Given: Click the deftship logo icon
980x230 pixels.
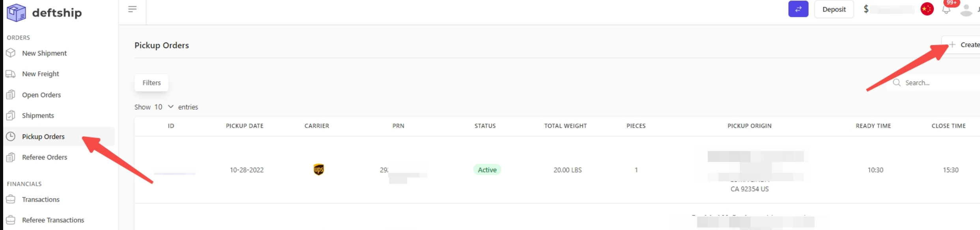Looking at the screenshot, I should pos(16,13).
